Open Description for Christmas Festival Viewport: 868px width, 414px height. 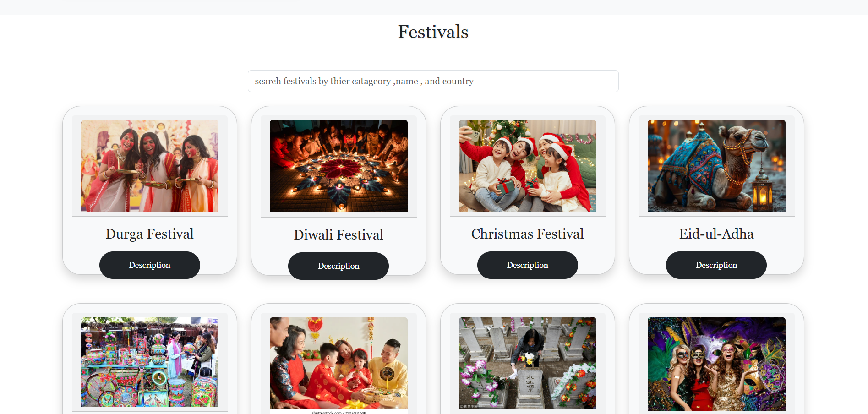point(528,265)
